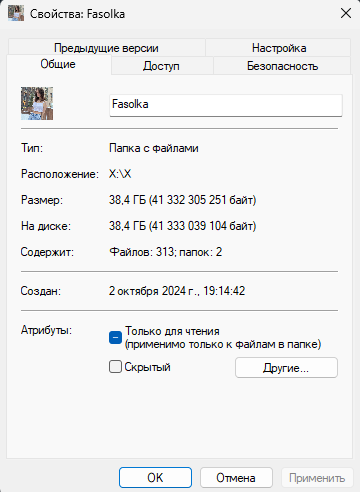Click the Размер value 41 332 305 251 байт
This screenshot has width=360, height=492.
click(202, 200)
